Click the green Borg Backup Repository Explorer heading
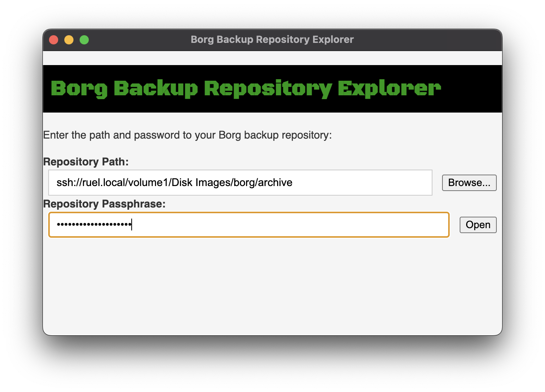This screenshot has height=392, width=545. pyautogui.click(x=246, y=88)
